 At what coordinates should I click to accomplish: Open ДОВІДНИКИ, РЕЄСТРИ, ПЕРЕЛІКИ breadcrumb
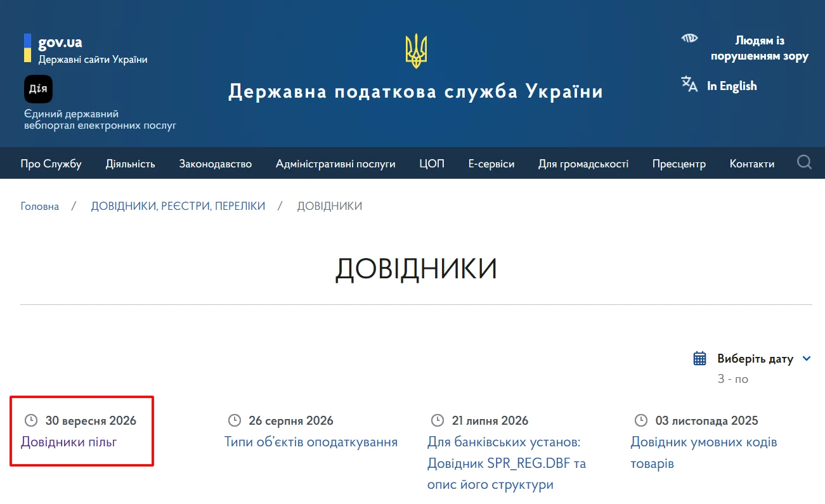pos(178,206)
